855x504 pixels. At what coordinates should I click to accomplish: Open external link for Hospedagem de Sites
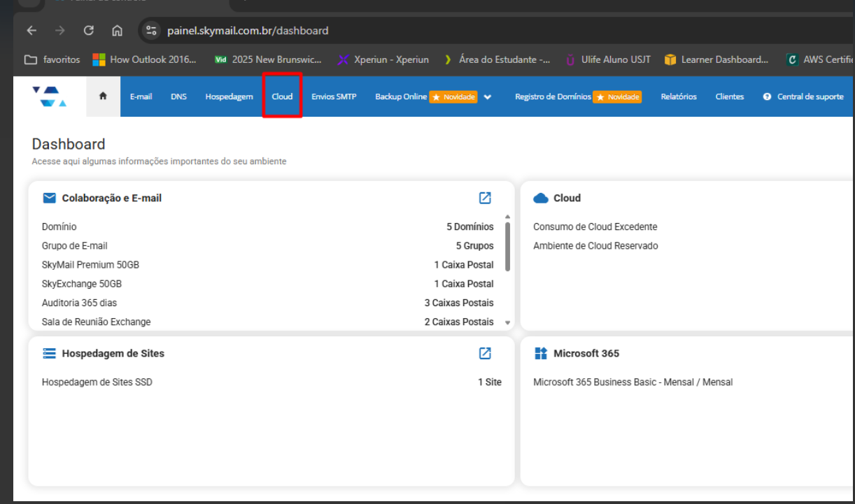(485, 353)
